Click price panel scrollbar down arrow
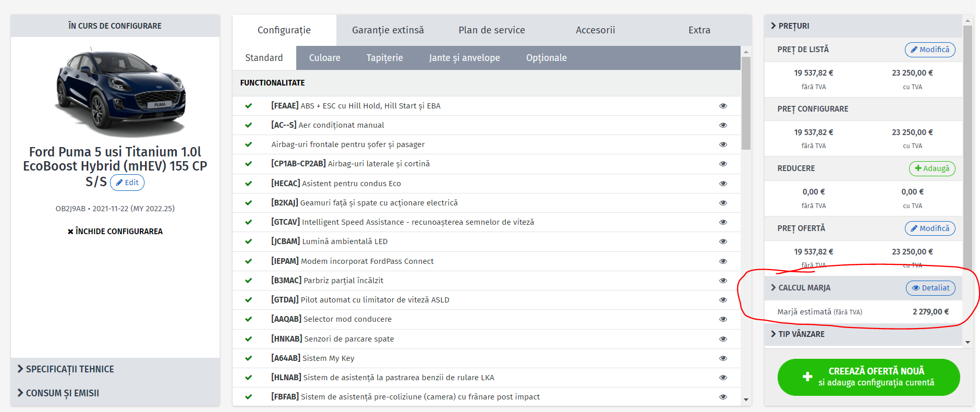 point(968,343)
